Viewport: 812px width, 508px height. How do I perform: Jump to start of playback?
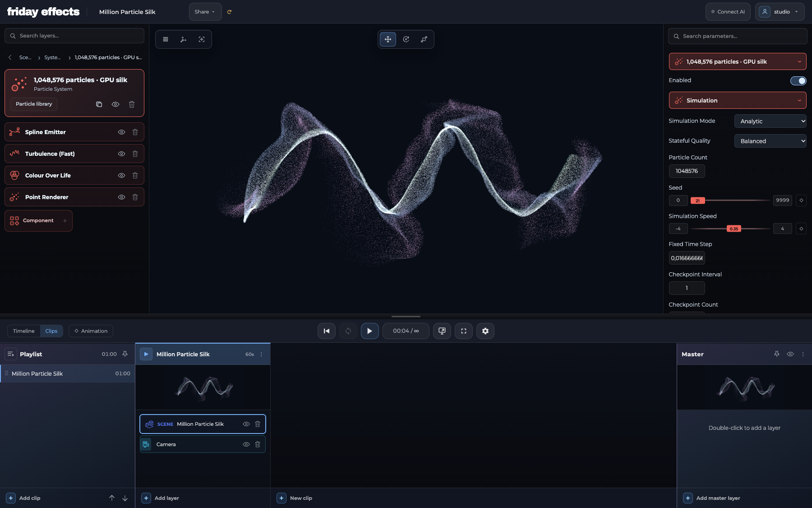pos(327,331)
